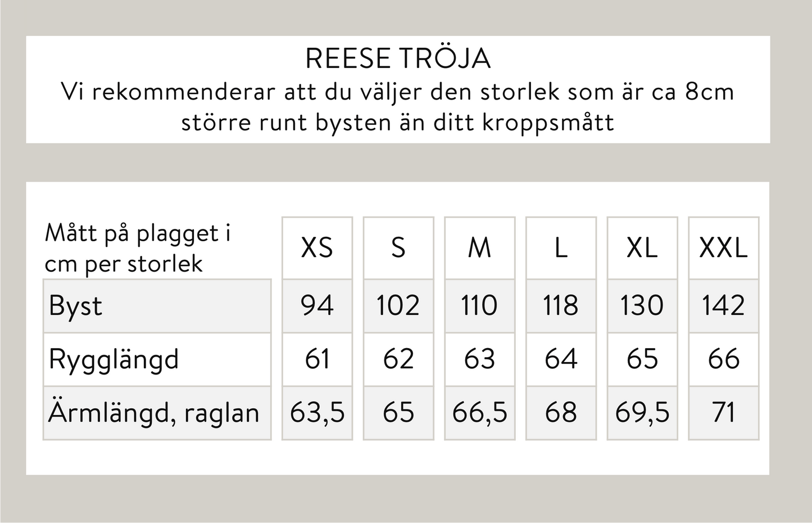Select the XL size column header
Image resolution: width=812 pixels, height=523 pixels.
pyautogui.click(x=642, y=248)
